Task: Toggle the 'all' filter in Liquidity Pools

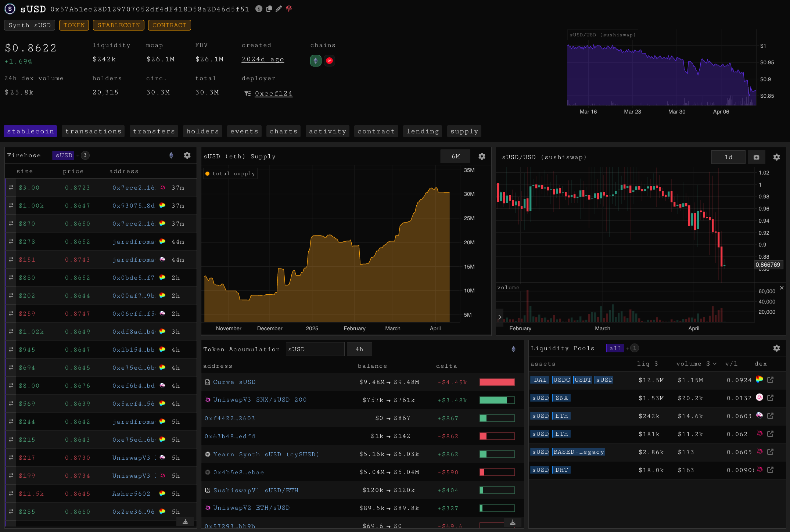Action: [615, 348]
